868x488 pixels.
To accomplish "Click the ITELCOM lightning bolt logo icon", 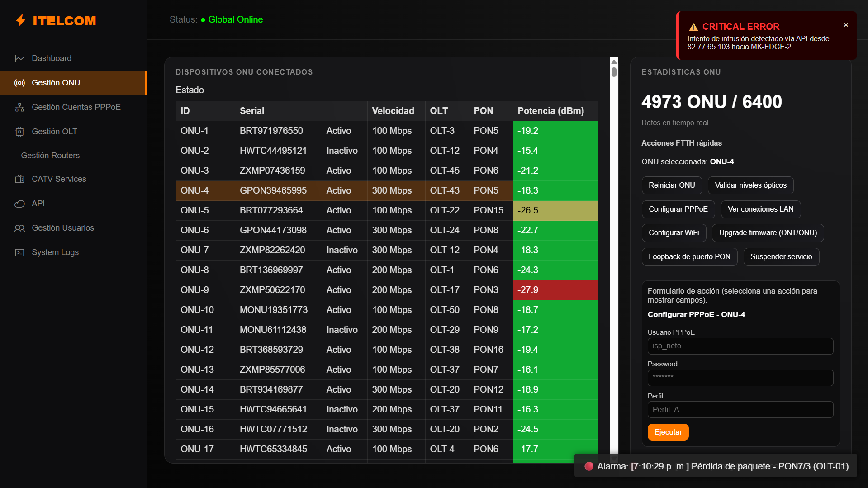I will pyautogui.click(x=21, y=20).
